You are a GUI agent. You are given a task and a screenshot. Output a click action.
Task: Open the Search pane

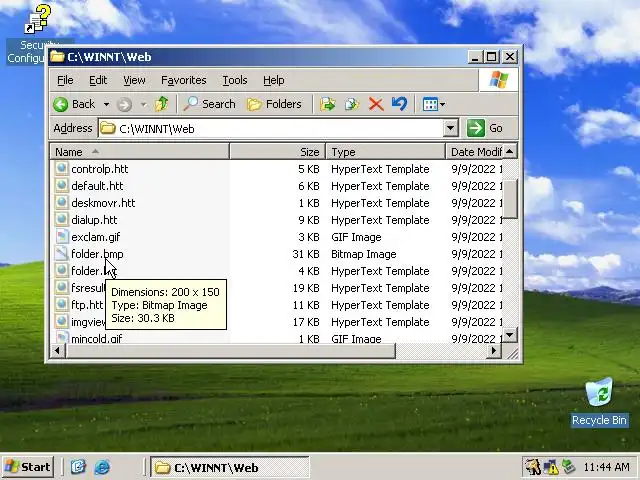click(209, 104)
